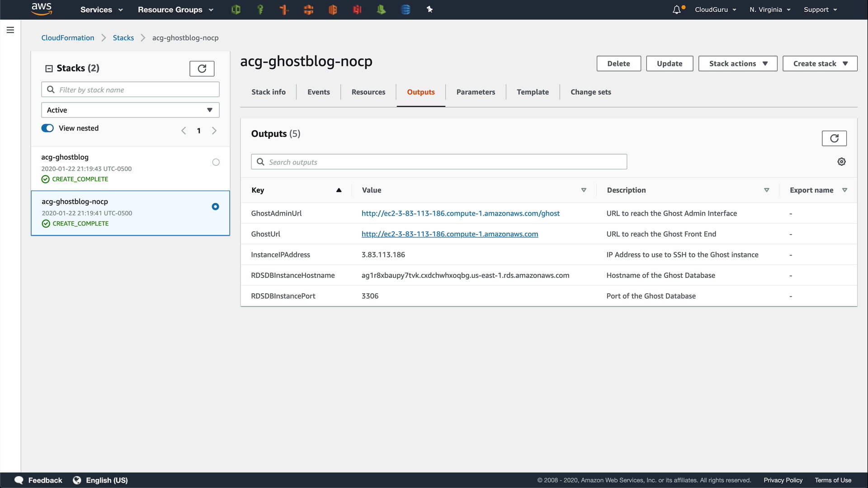Click the pushpin icon in top bar
868x488 pixels.
click(x=429, y=9)
